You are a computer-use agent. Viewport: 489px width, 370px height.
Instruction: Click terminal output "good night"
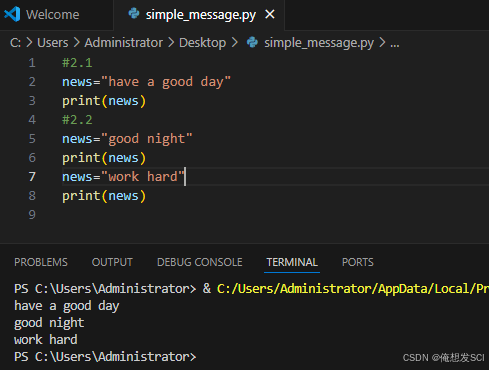pos(49,323)
